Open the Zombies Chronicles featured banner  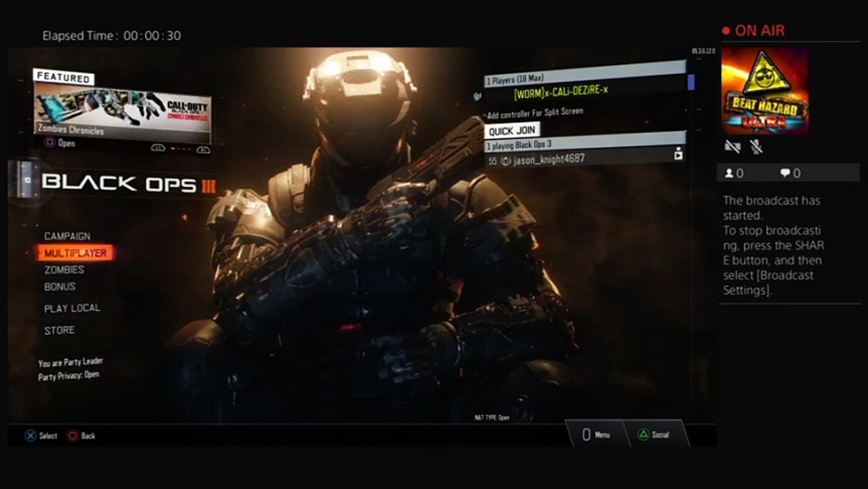[122, 112]
